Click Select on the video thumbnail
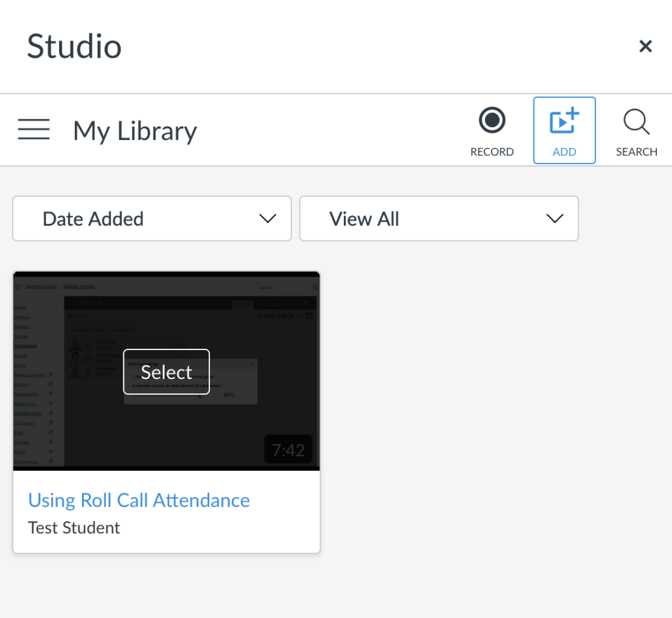The height and width of the screenshot is (618, 672). click(x=167, y=372)
